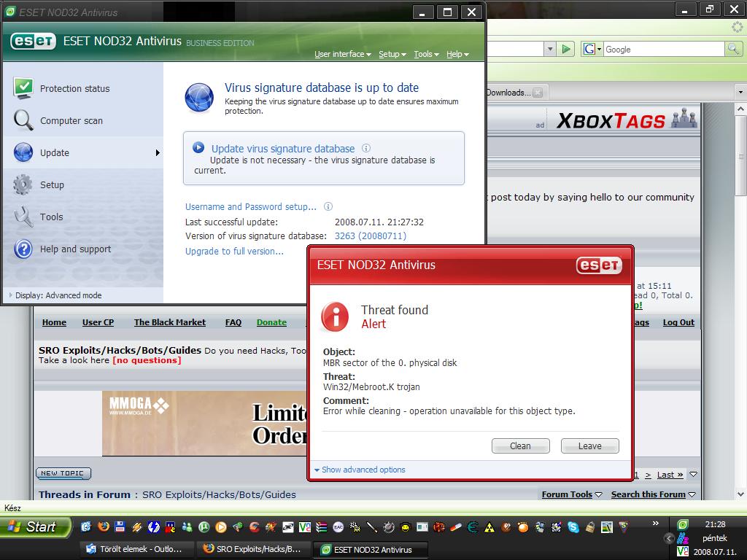
Task: Click Update virus signature database link
Action: coord(283,149)
